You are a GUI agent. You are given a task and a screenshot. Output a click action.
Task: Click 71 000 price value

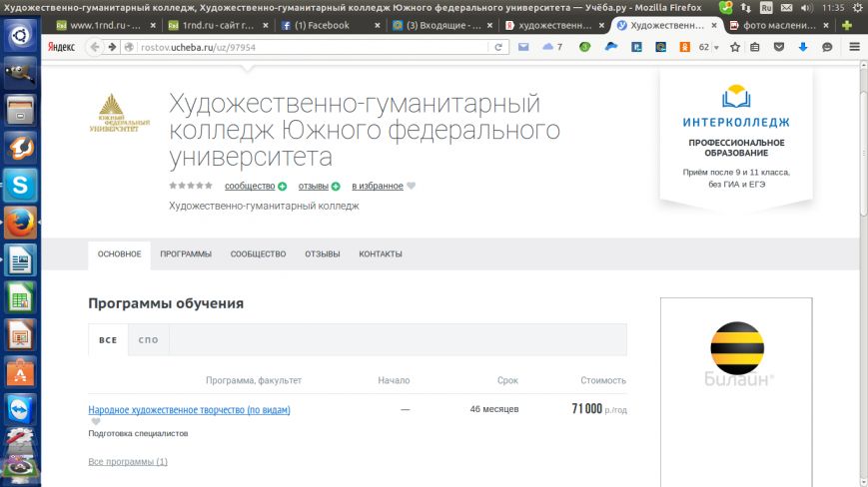tap(586, 409)
